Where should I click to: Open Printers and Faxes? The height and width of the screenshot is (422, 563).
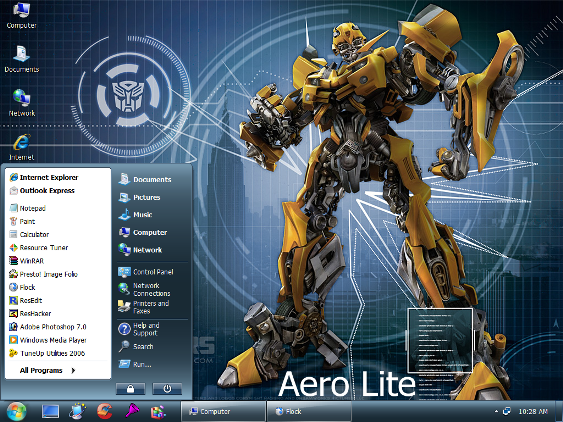tap(144, 307)
